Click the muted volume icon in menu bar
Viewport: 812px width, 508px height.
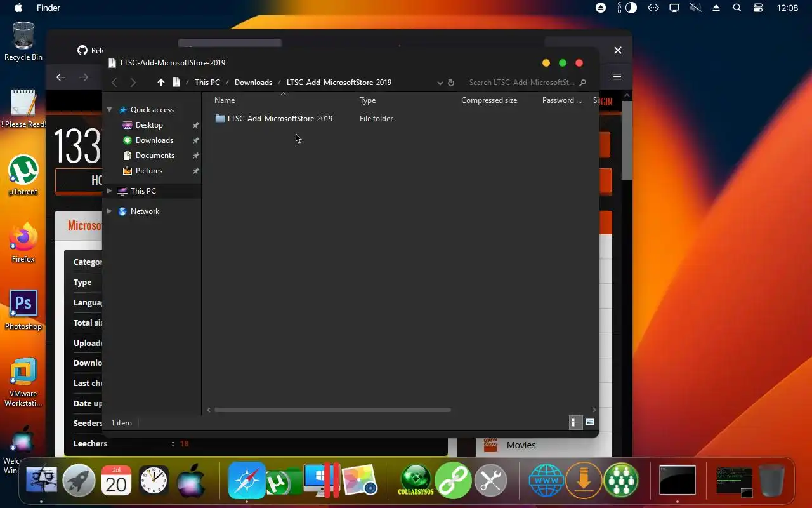coord(695,8)
